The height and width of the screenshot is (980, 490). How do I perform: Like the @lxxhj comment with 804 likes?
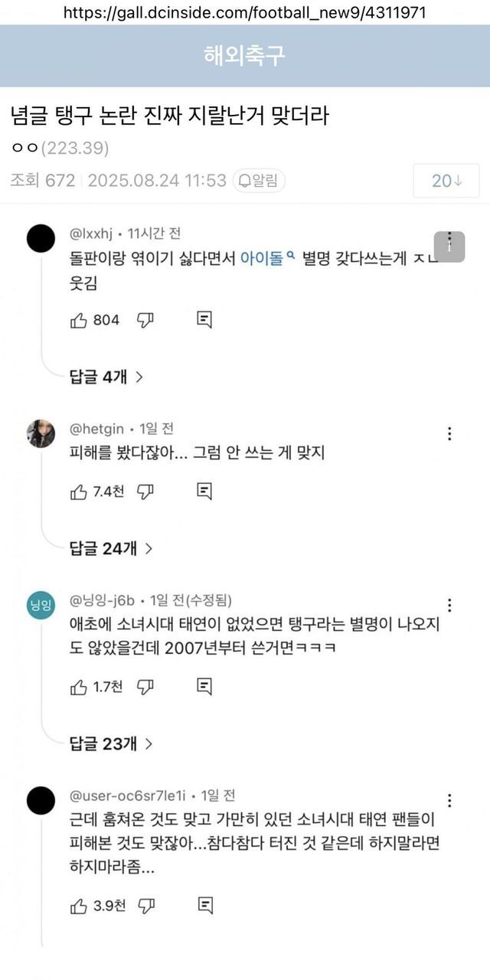[79, 320]
